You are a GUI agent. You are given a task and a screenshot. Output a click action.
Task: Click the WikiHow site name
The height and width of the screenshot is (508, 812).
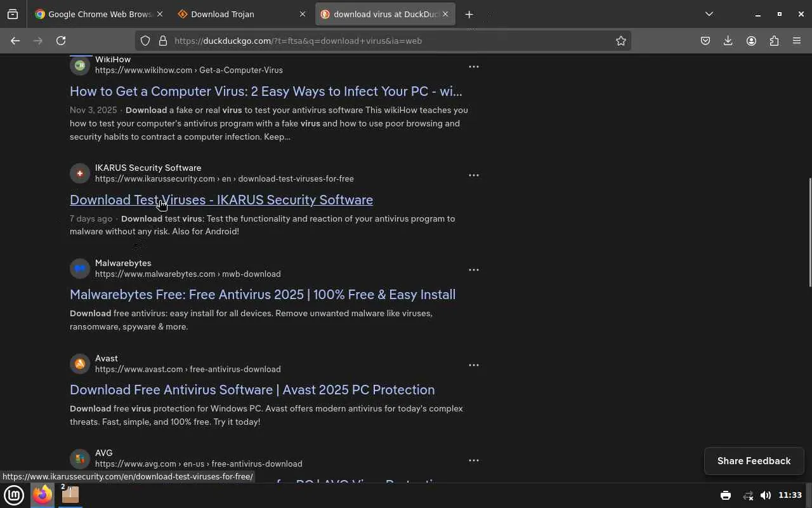tap(113, 60)
